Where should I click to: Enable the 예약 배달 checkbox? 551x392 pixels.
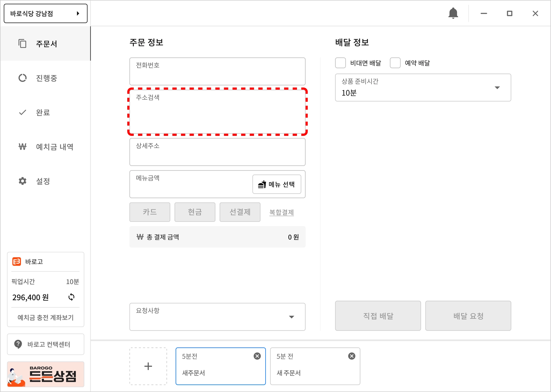click(395, 63)
